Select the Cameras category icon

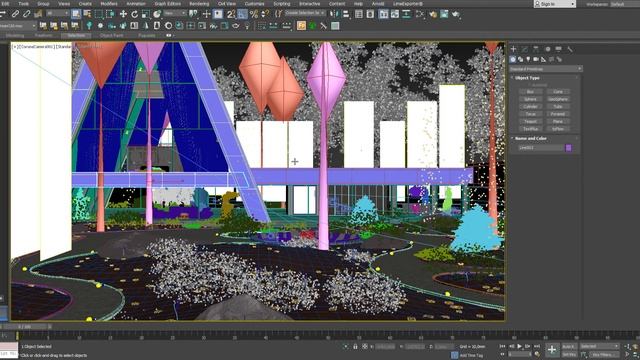coord(536,60)
